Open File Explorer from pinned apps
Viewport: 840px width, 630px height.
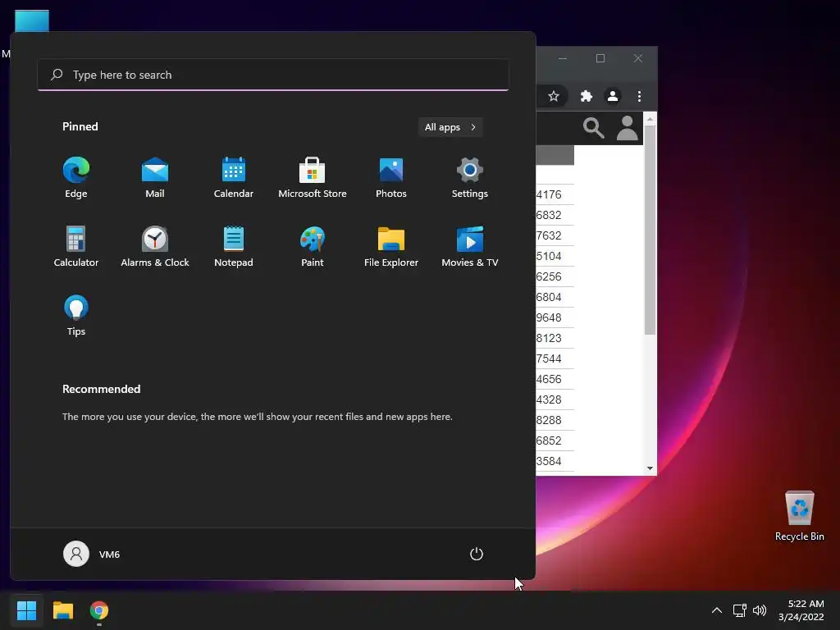pyautogui.click(x=391, y=247)
